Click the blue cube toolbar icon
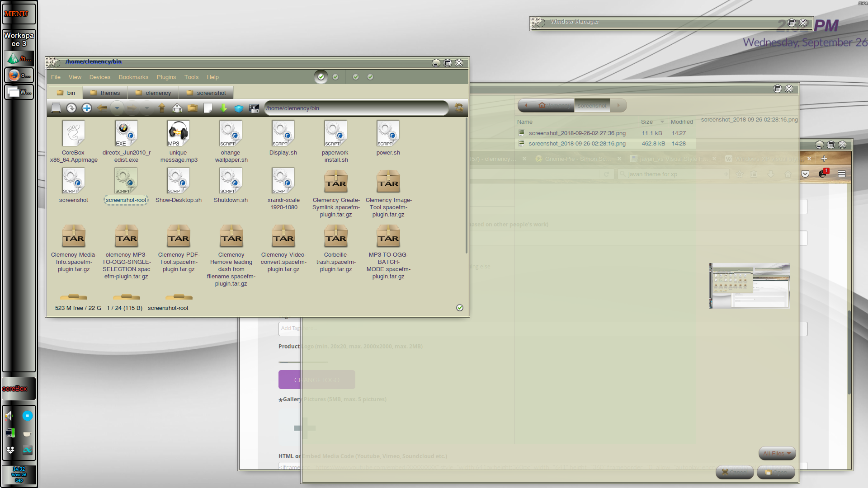 [x=239, y=108]
